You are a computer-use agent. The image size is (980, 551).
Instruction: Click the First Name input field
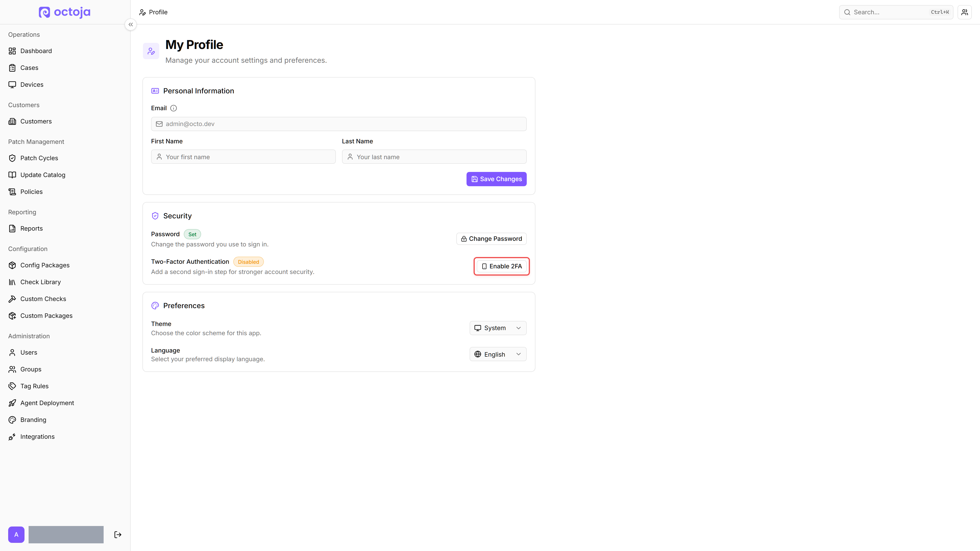tap(243, 157)
